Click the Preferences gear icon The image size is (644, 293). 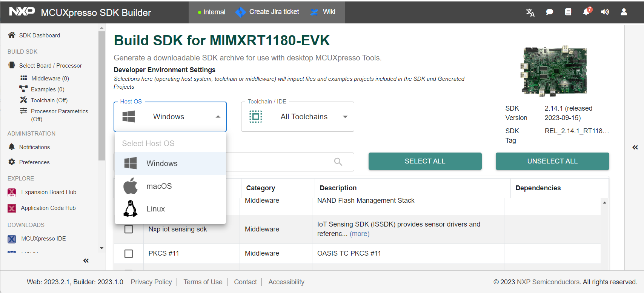[12, 162]
